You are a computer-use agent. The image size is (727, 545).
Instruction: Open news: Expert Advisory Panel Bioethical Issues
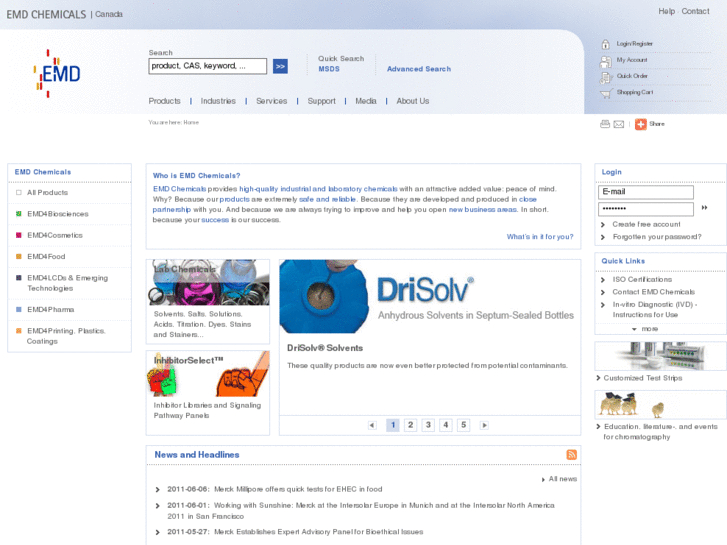click(x=319, y=532)
